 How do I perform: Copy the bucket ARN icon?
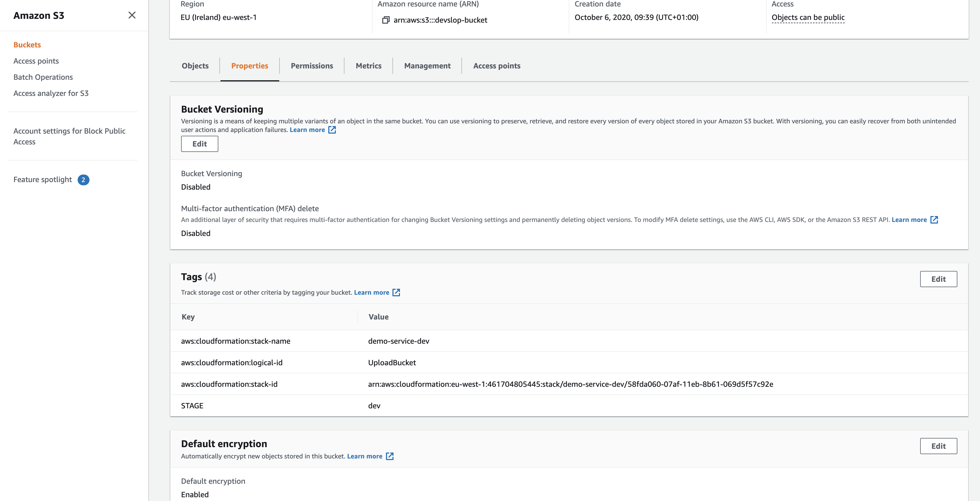point(385,20)
